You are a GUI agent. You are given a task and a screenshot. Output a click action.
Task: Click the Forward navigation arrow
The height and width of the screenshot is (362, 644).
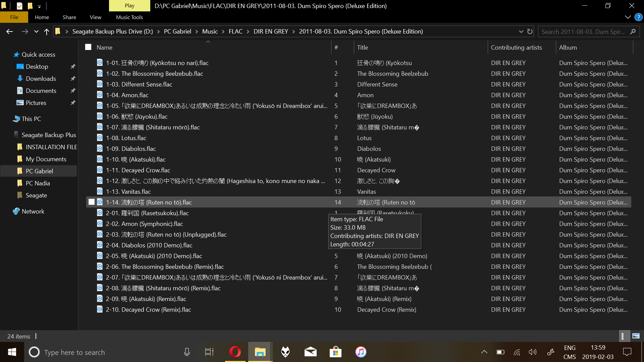pyautogui.click(x=25, y=32)
